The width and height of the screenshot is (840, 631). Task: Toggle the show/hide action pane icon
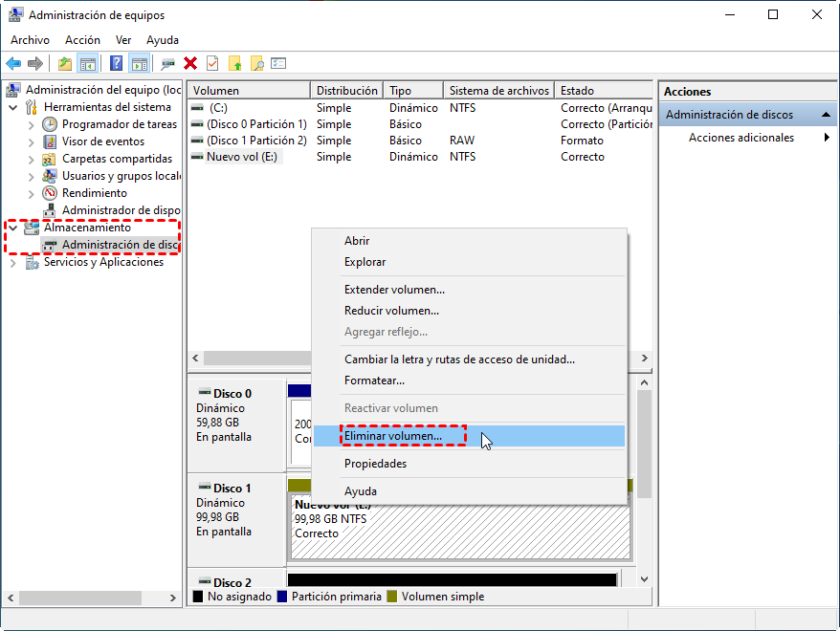(x=140, y=64)
